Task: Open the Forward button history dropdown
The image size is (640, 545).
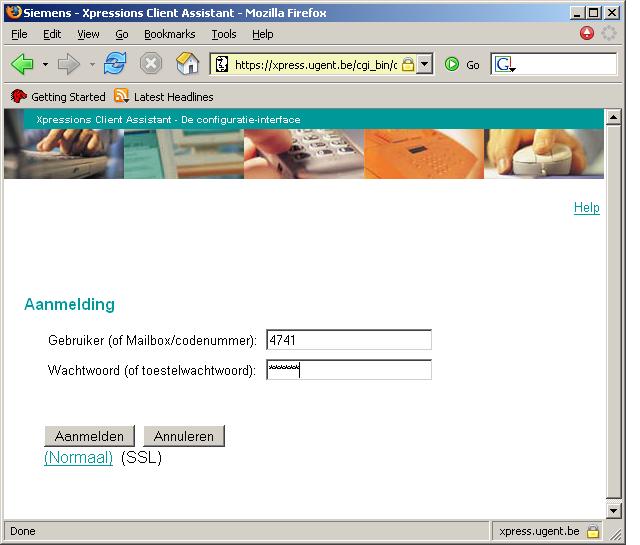Action: point(92,65)
